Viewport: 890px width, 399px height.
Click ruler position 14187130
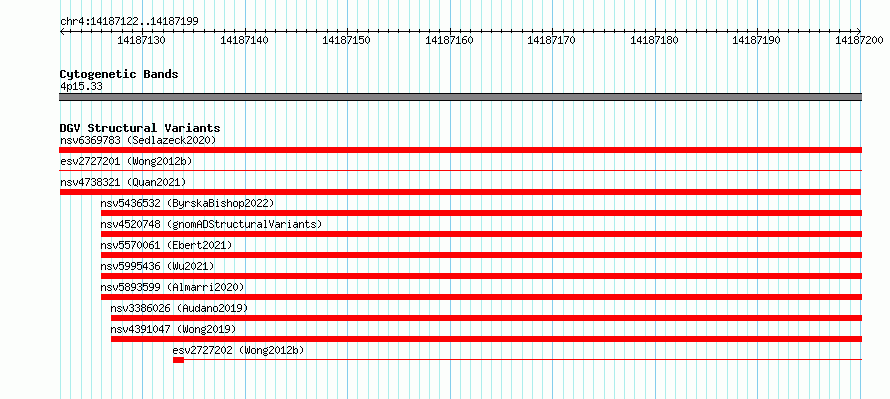click(x=141, y=40)
